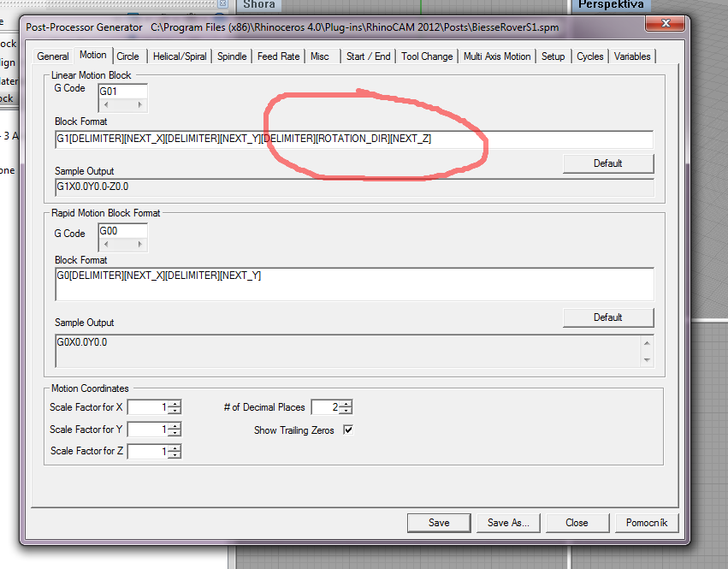Increase Scale Factor for X with up arrow
Image resolution: width=728 pixels, height=569 pixels.
(175, 404)
